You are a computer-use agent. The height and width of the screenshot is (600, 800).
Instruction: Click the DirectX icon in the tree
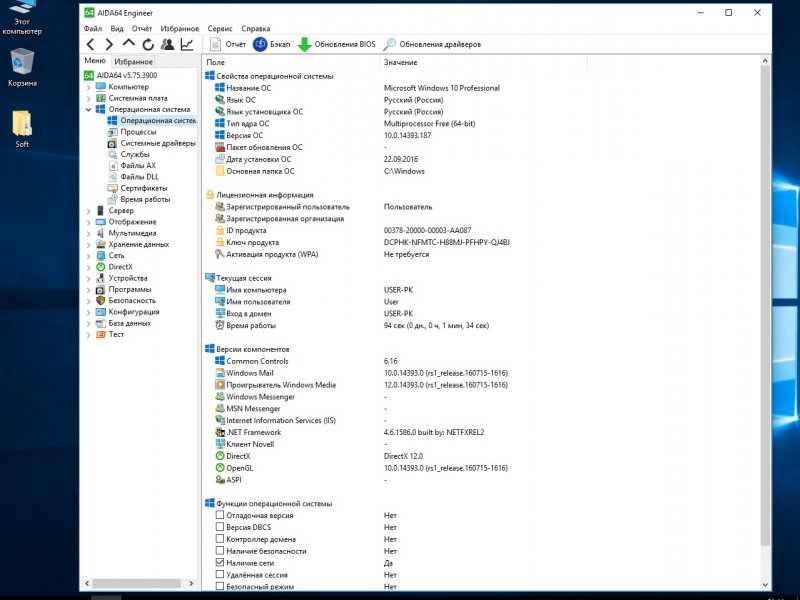pyautogui.click(x=101, y=267)
